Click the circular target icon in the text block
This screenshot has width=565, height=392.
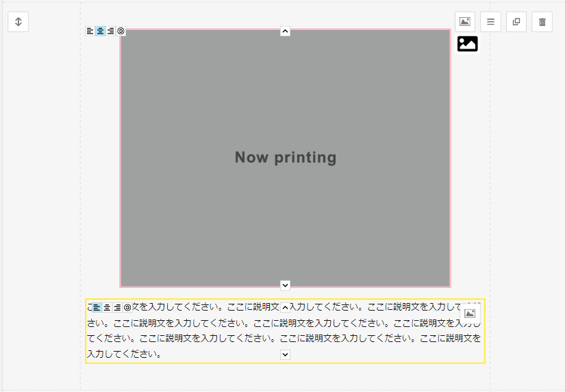click(127, 308)
